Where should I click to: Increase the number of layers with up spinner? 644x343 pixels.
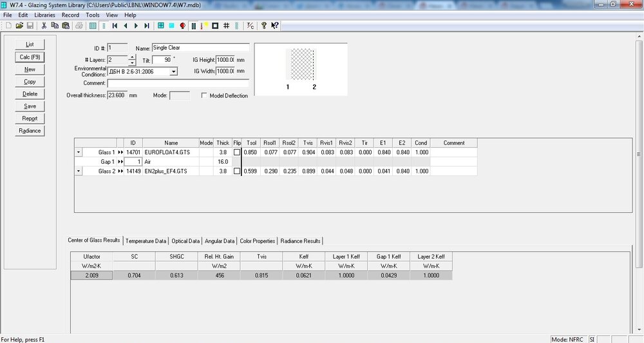132,57
